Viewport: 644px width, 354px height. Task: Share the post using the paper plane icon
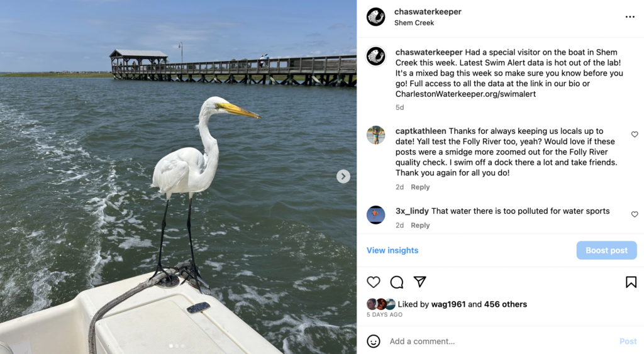pos(419,282)
